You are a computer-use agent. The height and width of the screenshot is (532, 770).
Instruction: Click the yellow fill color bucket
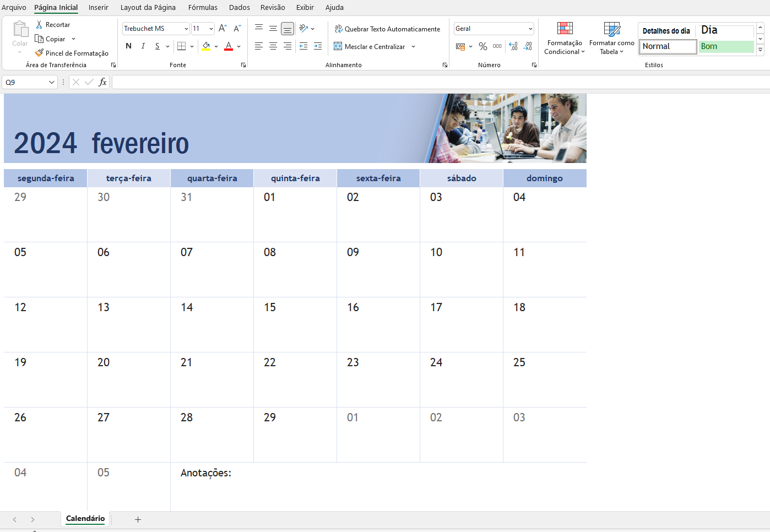(206, 46)
